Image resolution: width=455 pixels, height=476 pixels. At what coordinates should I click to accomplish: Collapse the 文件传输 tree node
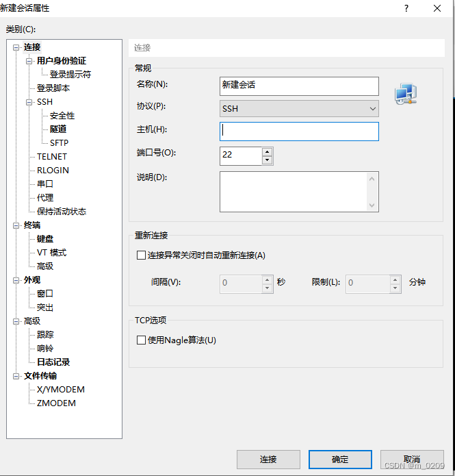click(x=16, y=376)
